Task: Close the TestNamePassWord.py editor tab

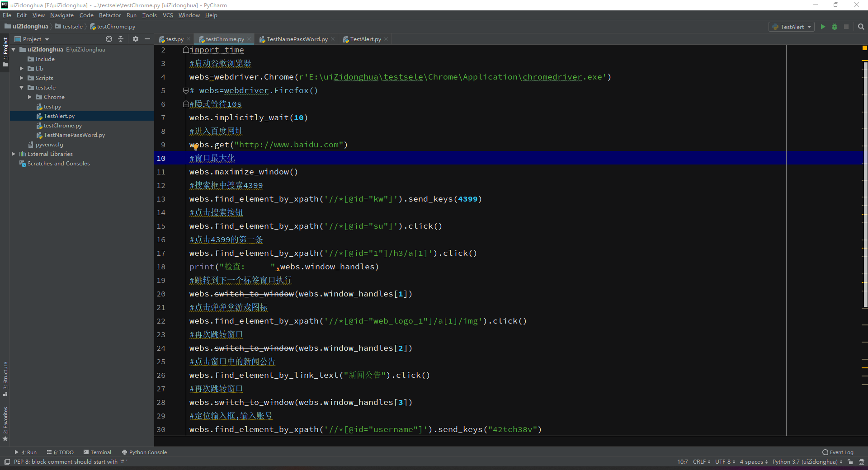Action: pos(333,39)
